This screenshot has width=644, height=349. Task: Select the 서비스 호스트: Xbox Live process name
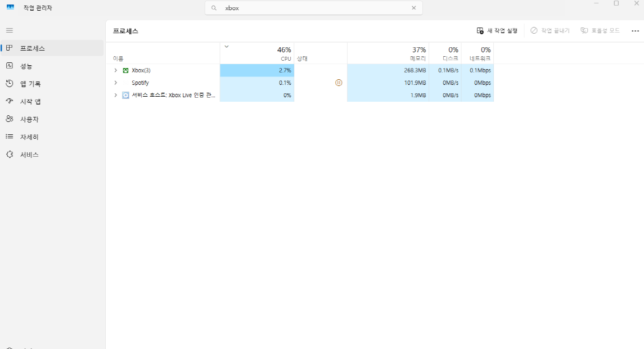click(173, 95)
